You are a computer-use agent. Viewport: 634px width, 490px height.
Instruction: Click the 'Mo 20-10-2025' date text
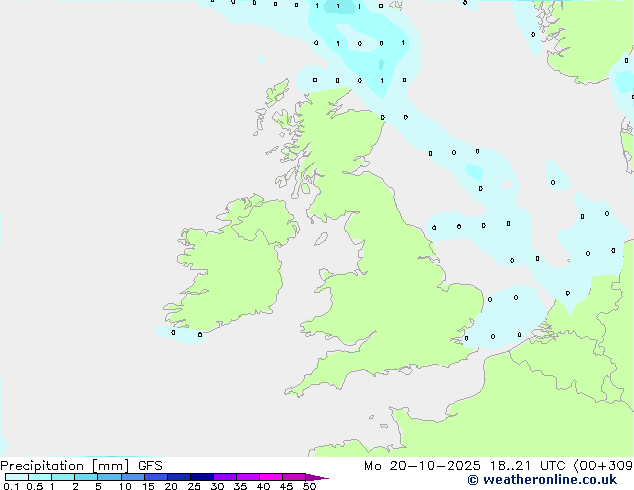(422, 466)
